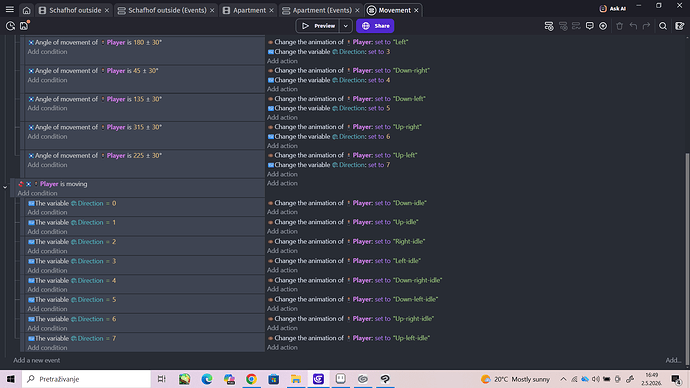This screenshot has height=388, width=690.
Task: Undo the last change
Action: coord(633,26)
